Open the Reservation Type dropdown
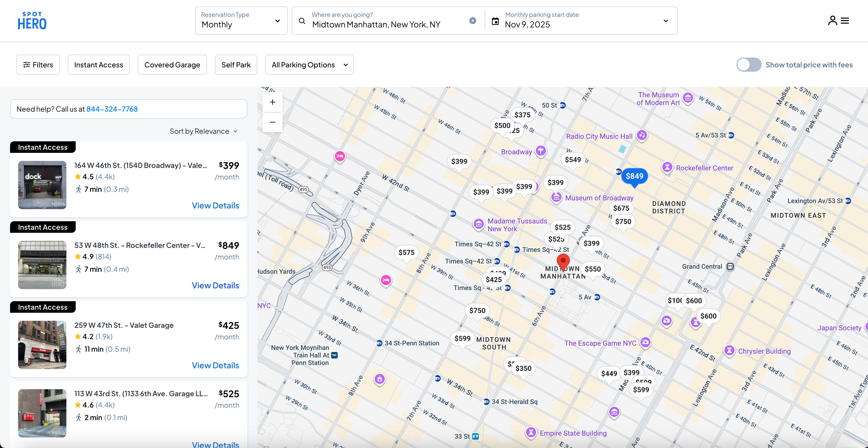The image size is (868, 448). [241, 21]
